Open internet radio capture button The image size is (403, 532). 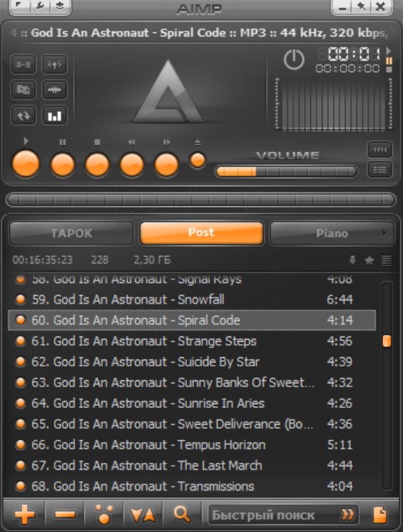pyautogui.click(x=54, y=64)
